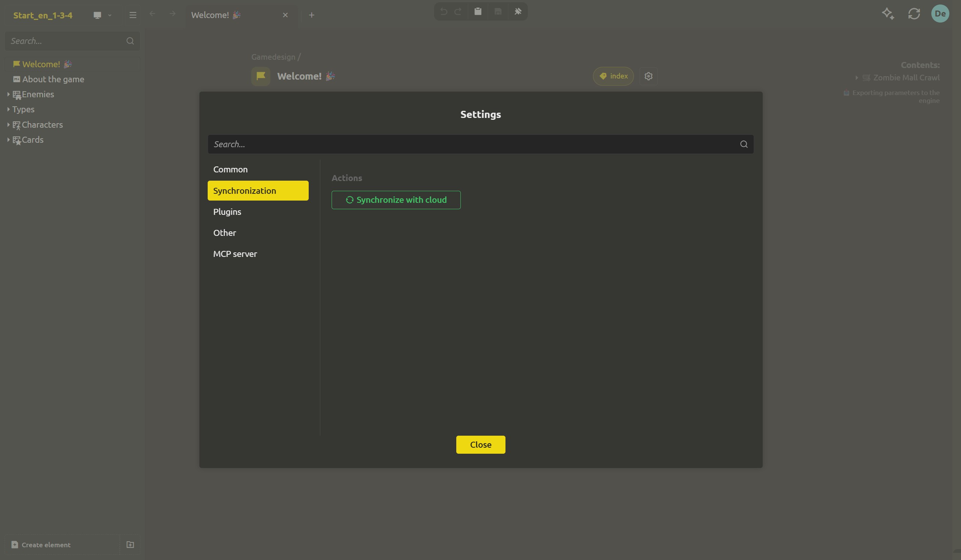Toggle the hamburger menu icon

point(133,15)
